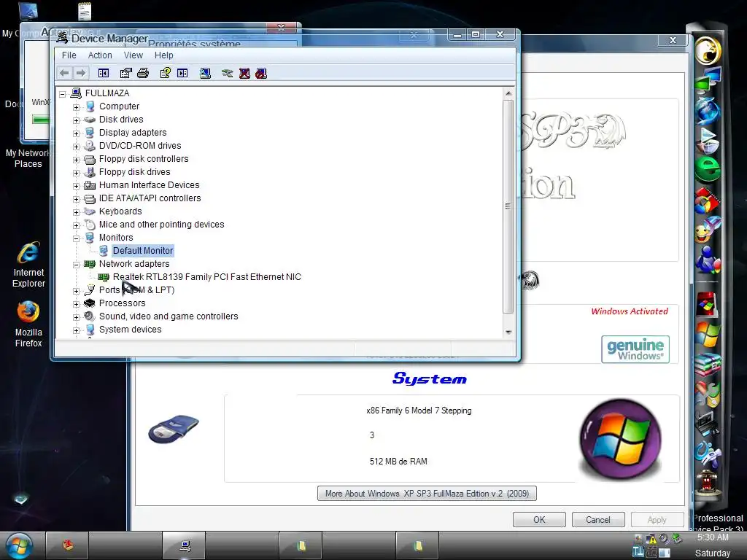Screen dimensions: 747x560
Task: Click Device Manager scrollbar down arrow
Action: pos(508,332)
